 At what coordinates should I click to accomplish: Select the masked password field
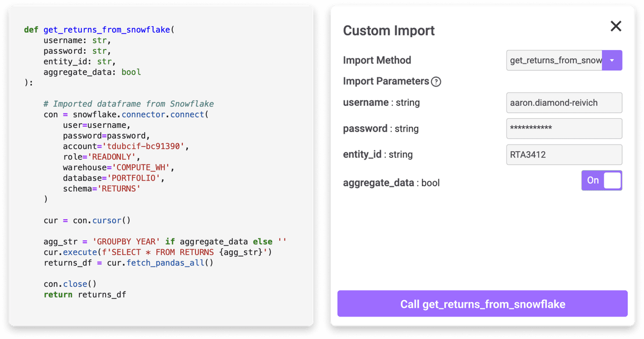point(564,128)
